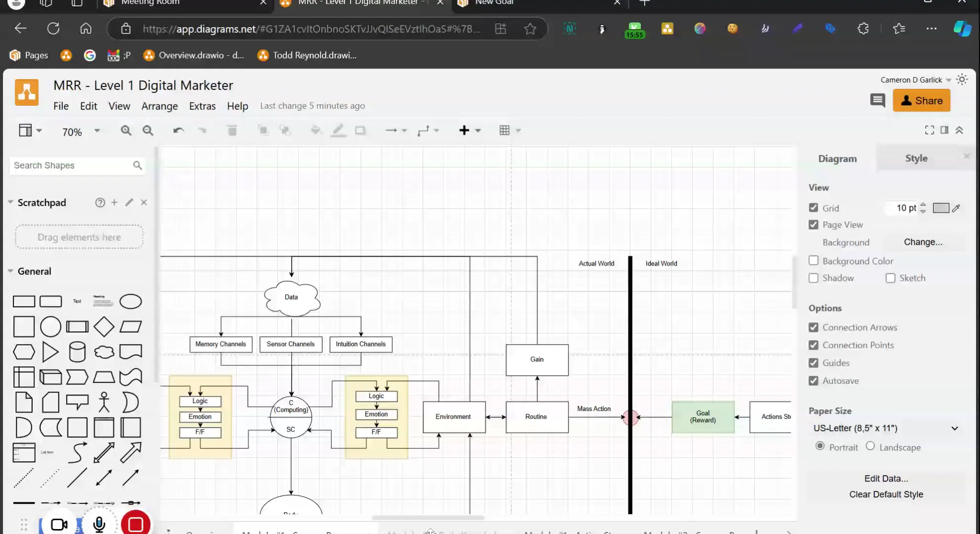
Task: Open the Arrange menu
Action: [x=159, y=106]
